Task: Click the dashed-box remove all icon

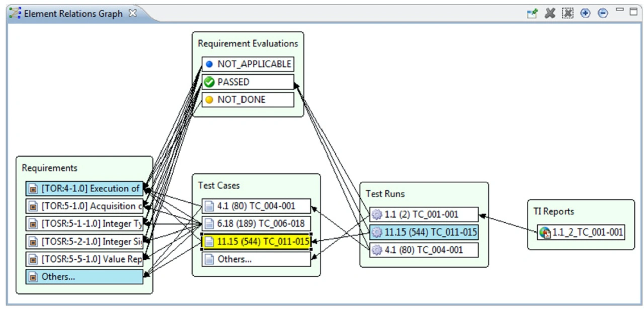Action: pos(568,14)
